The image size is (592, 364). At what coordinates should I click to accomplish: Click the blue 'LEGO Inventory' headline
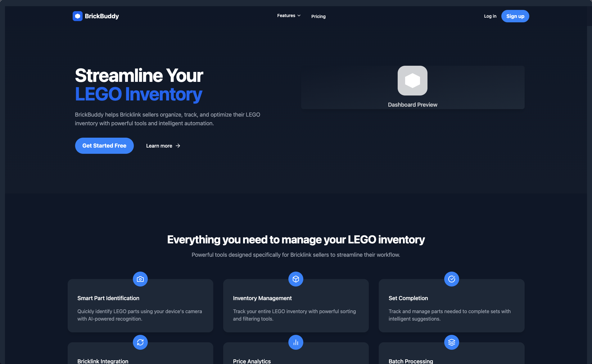(x=138, y=94)
